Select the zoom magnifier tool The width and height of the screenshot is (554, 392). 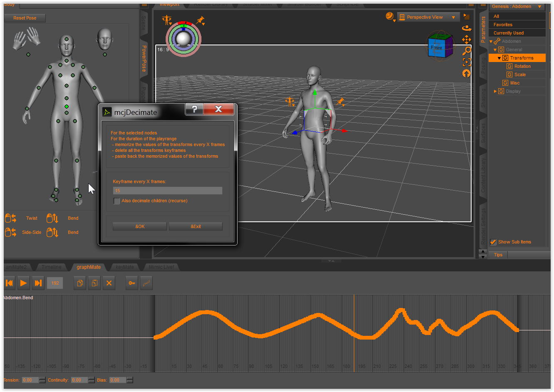pyautogui.click(x=467, y=51)
